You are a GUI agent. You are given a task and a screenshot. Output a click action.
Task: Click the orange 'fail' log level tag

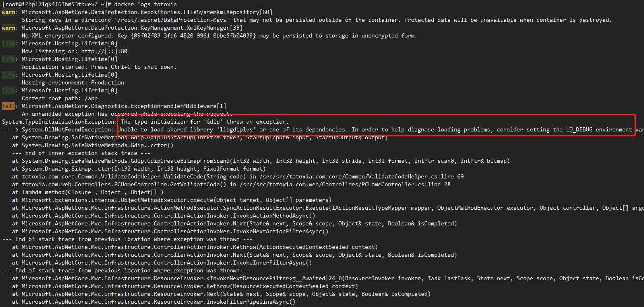(x=8, y=106)
